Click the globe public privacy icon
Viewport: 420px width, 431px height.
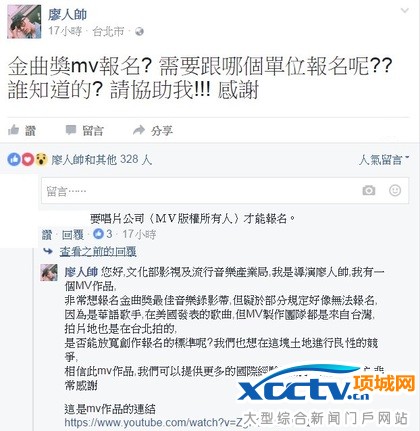(x=139, y=32)
